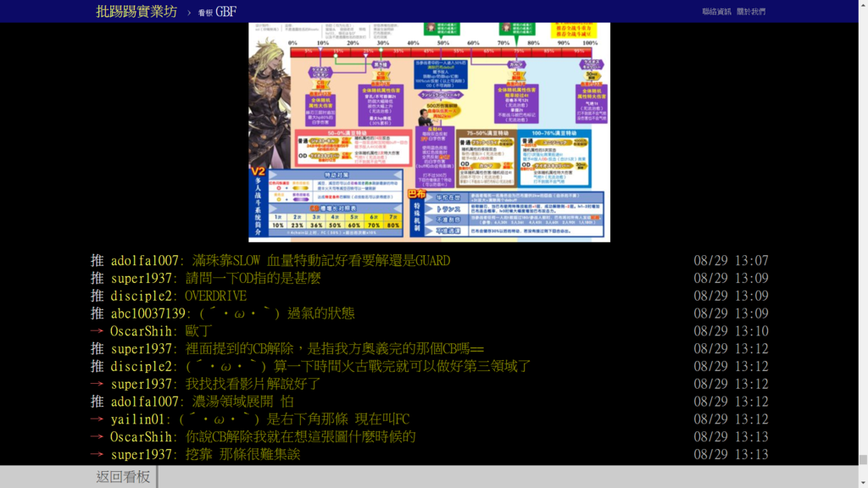
Task: Click super1937 on the 請問一下OD comment
Action: 142,278
